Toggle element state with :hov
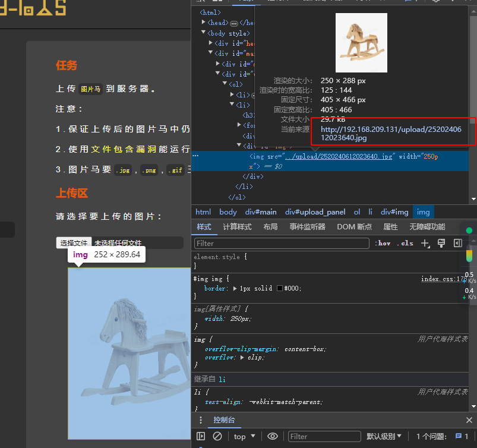 click(x=384, y=243)
